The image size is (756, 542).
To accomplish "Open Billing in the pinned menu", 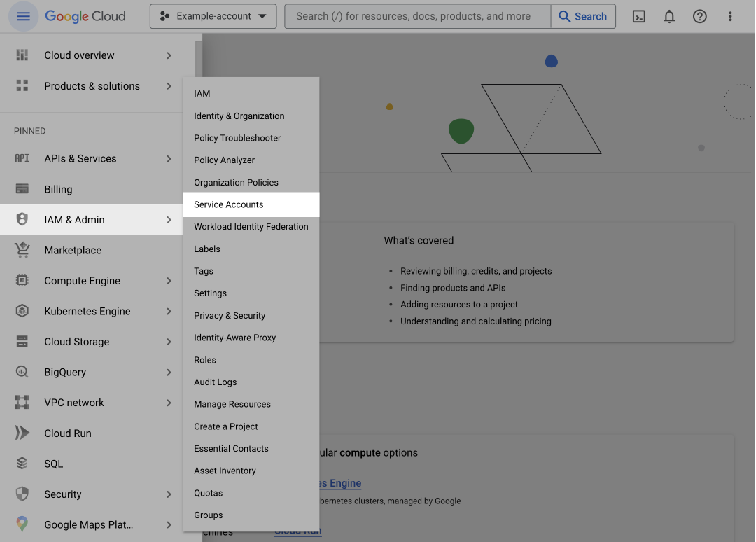I will point(91,189).
